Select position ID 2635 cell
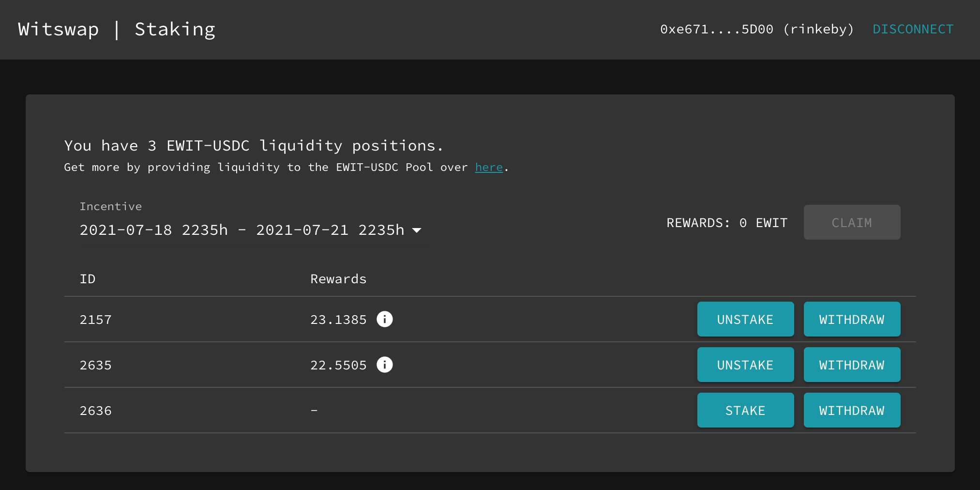This screenshot has width=980, height=490. (x=96, y=365)
